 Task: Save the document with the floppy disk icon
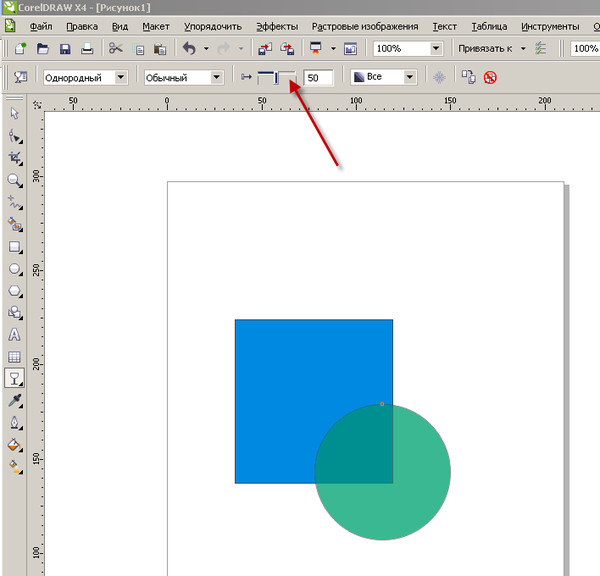65,49
